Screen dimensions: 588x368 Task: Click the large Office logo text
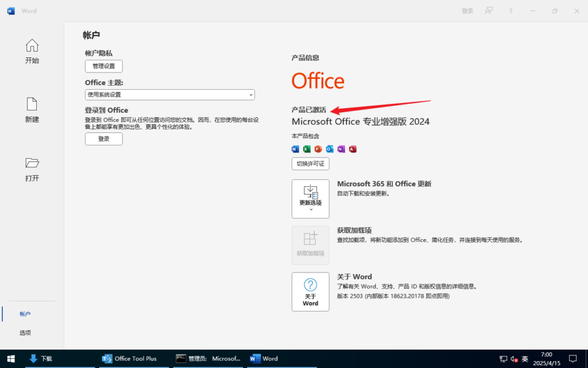pyautogui.click(x=318, y=80)
